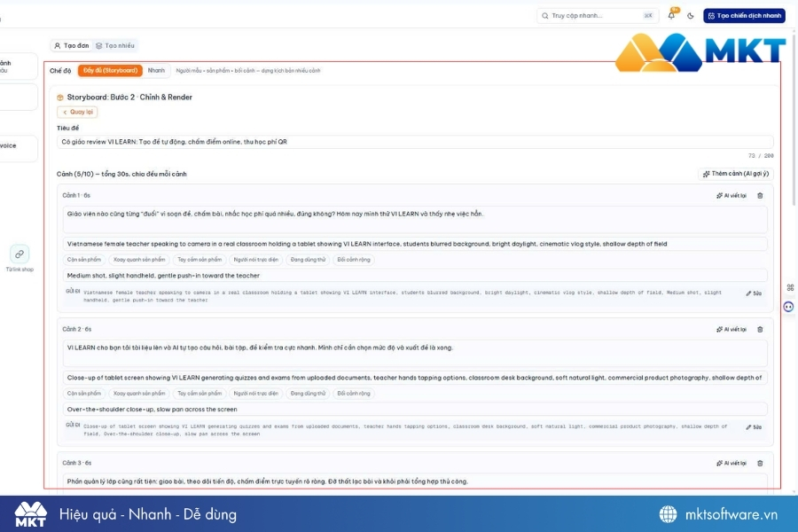The width and height of the screenshot is (798, 532).
Task: Click AI viết lại for Cảnh 1
Action: click(731, 195)
